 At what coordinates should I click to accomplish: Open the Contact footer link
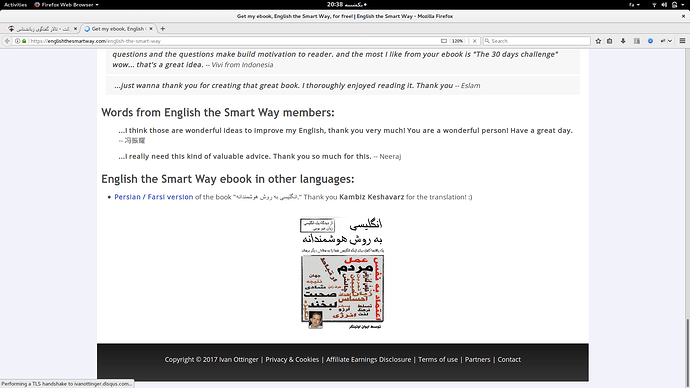[509, 359]
